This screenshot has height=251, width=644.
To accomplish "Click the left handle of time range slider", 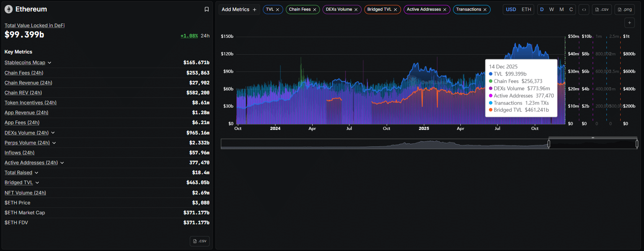I will tap(549, 144).
